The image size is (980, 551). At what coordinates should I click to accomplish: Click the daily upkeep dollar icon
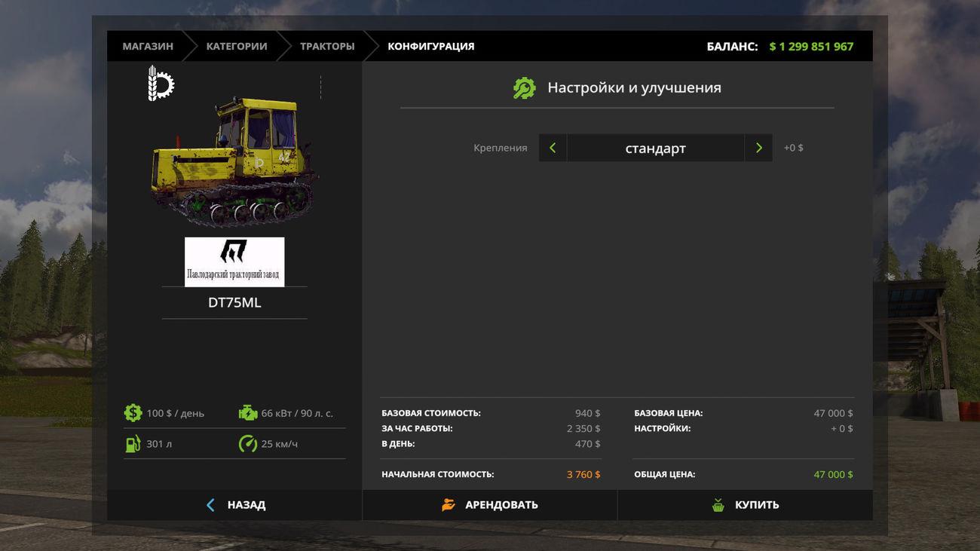tap(133, 413)
